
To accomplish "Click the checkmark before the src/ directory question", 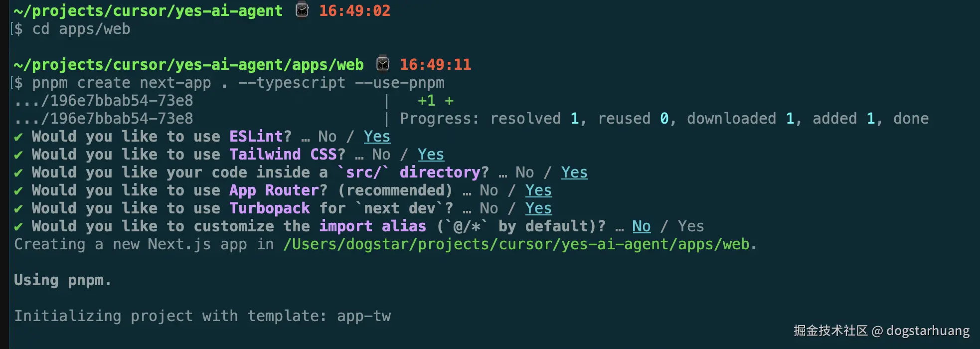I will 18,173.
